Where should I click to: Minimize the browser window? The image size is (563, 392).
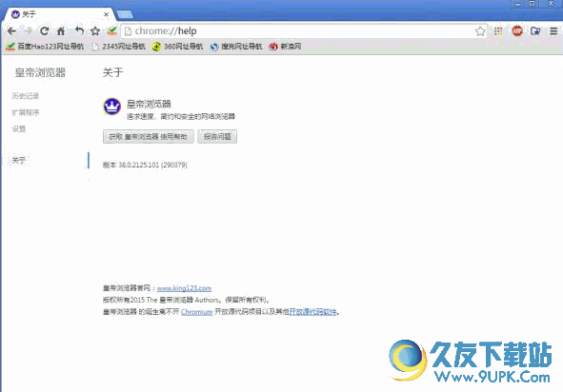tap(518, 4)
